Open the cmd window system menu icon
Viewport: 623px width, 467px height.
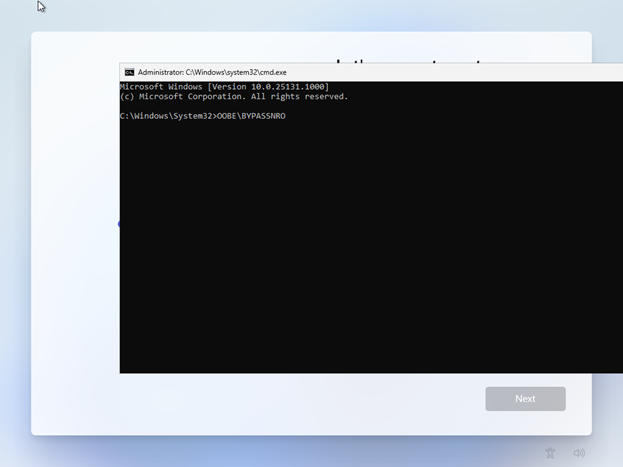(x=129, y=72)
